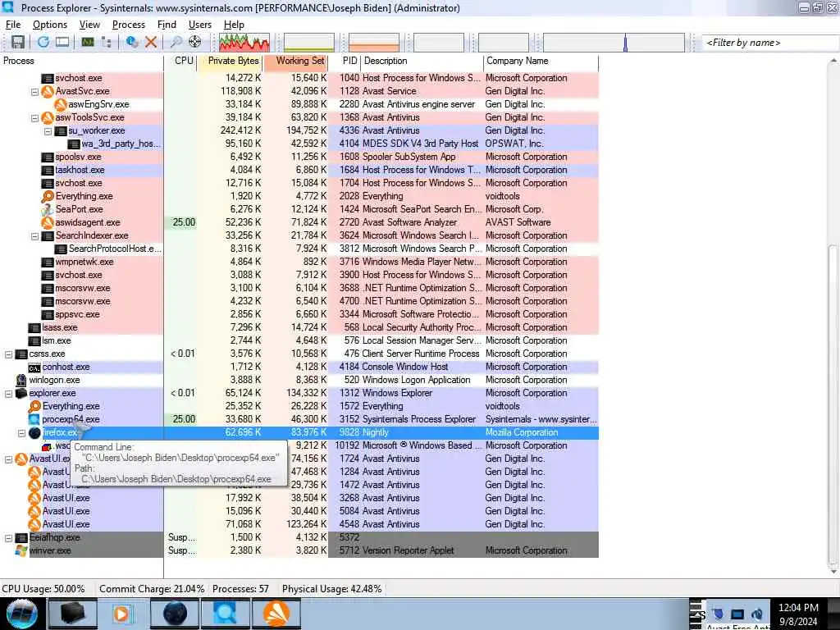The height and width of the screenshot is (630, 840).
Task: Collapse the Eeiafhqp.exe tree node
Action: tap(8, 538)
